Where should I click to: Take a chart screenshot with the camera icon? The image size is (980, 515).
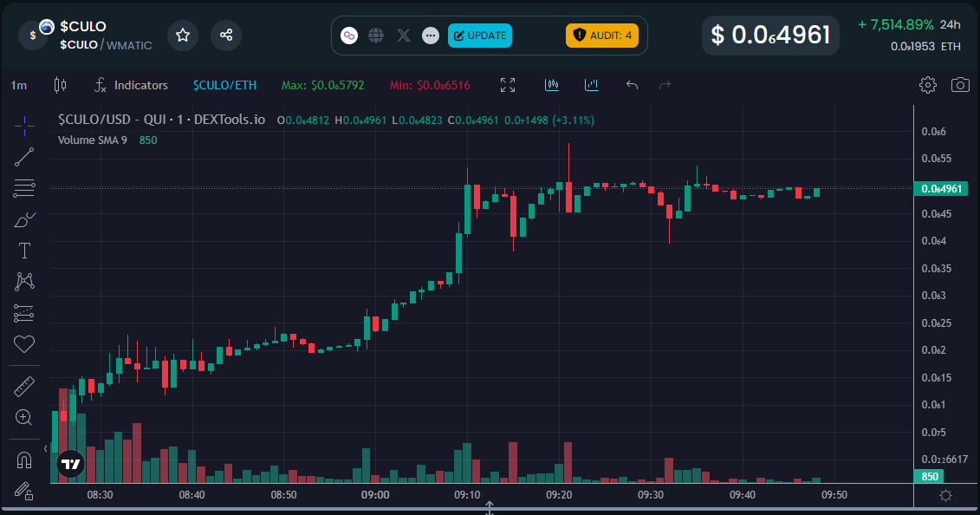(x=962, y=85)
